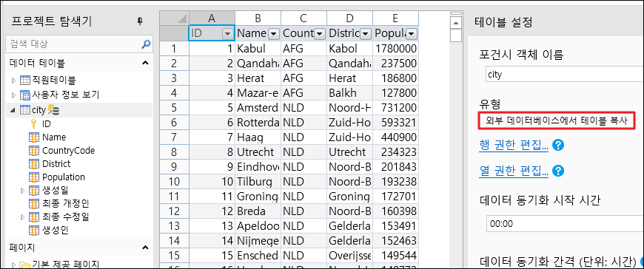Click the 열 권한 편집 link

click(514, 171)
